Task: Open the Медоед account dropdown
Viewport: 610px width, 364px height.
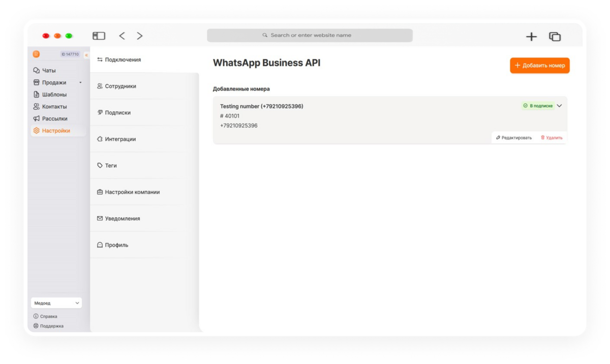Action: [x=56, y=303]
